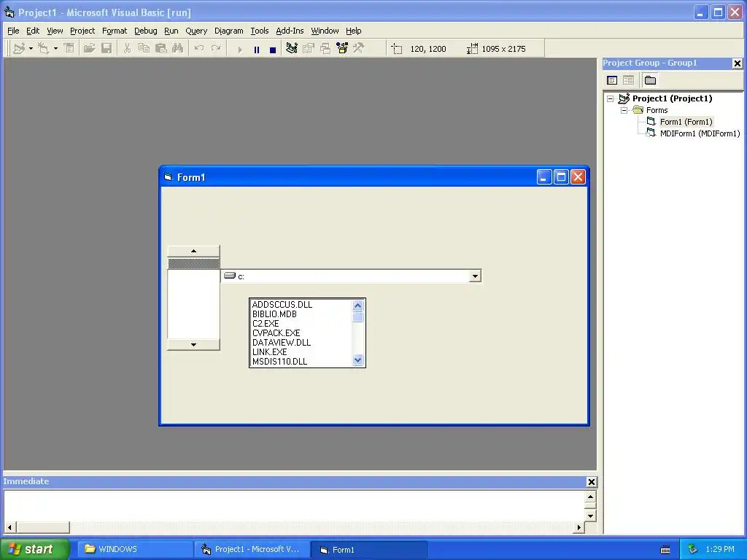Click the Find binoculars icon
The image size is (747, 560).
click(x=178, y=49)
